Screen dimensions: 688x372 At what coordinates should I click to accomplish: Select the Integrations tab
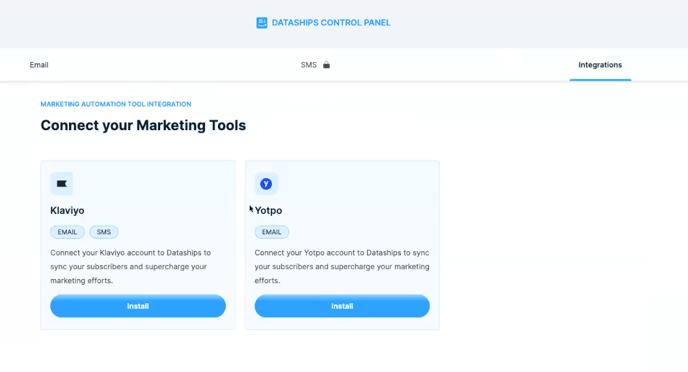(600, 65)
